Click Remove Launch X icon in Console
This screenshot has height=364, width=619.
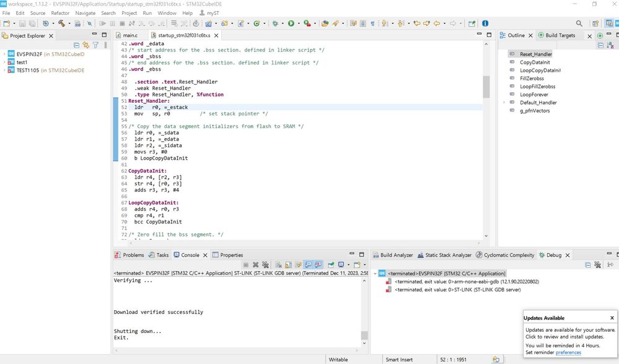pyautogui.click(x=255, y=264)
